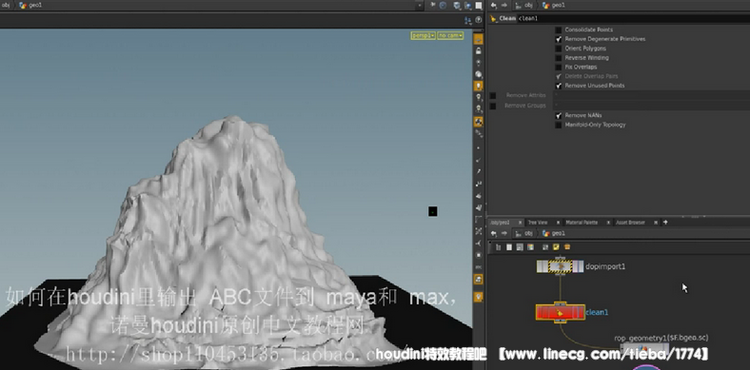Click the Clean broom icon beside node name

tap(494, 19)
